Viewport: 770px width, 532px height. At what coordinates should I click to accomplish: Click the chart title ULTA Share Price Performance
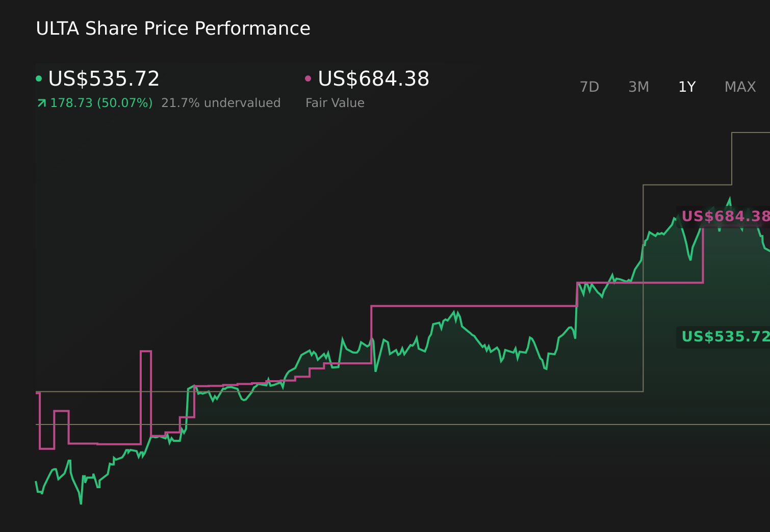pyautogui.click(x=173, y=28)
